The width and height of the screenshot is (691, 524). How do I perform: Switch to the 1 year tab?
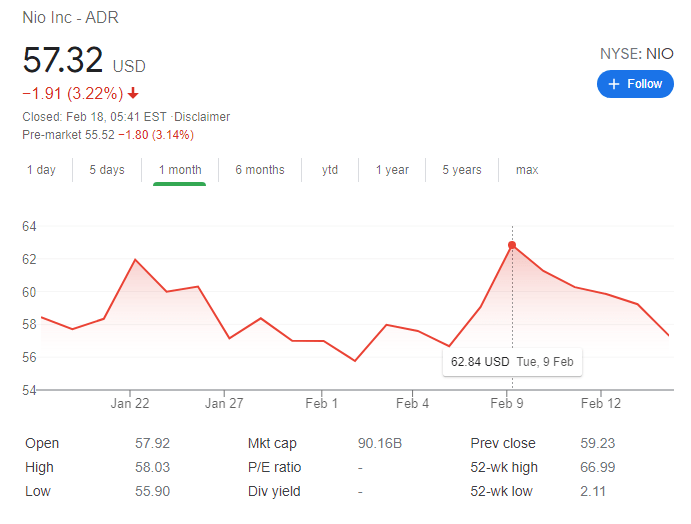[392, 170]
